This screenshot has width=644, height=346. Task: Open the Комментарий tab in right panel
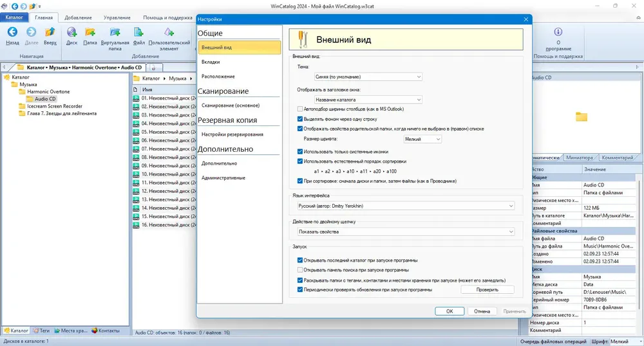618,158
